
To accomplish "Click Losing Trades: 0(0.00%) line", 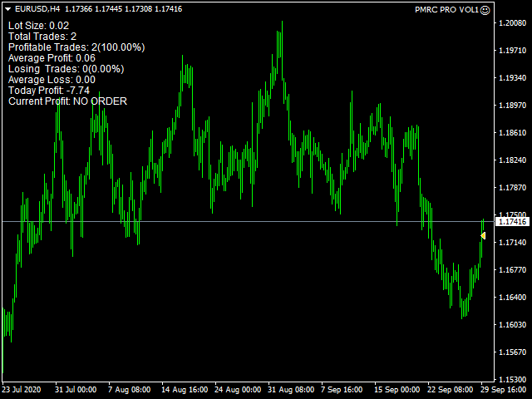I will click(x=66, y=69).
